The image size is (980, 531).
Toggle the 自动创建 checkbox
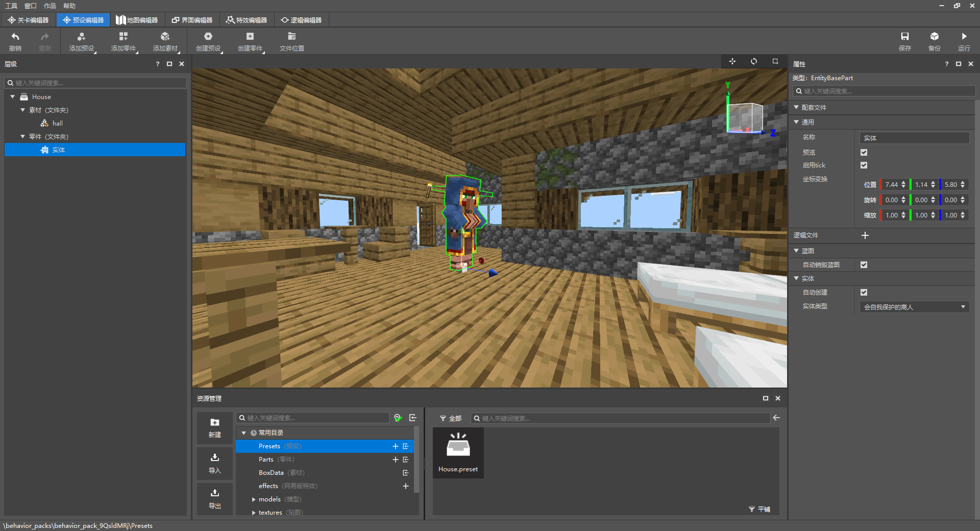pyautogui.click(x=864, y=292)
